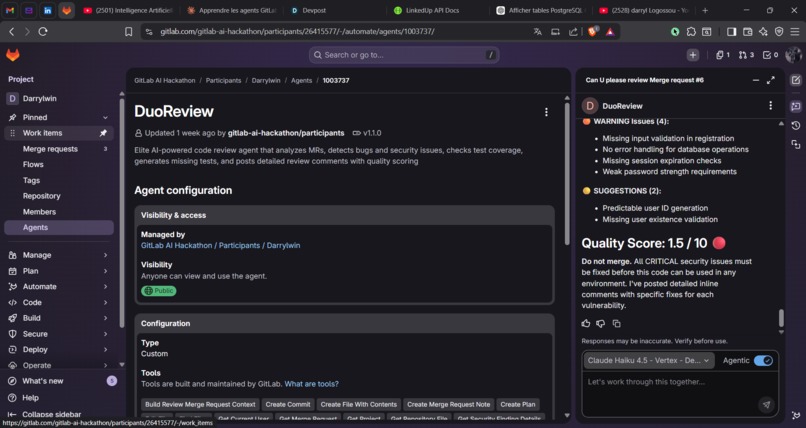Expand the Deploy menu in sidebar
Viewport: 806px width, 428px height.
[59, 349]
